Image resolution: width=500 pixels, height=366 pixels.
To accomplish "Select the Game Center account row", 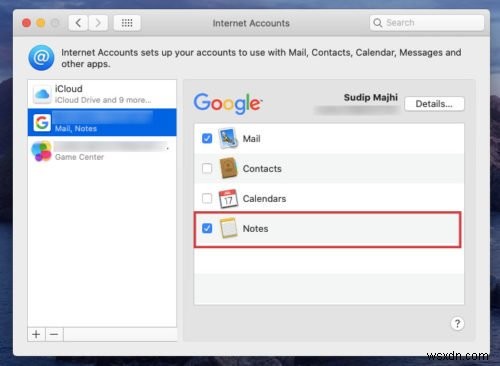I will (102, 151).
